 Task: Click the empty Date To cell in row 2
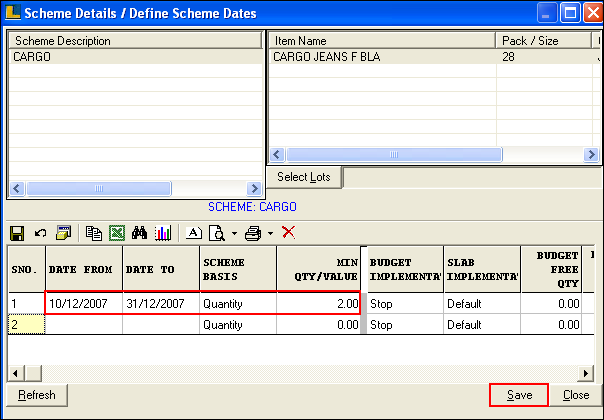161,324
